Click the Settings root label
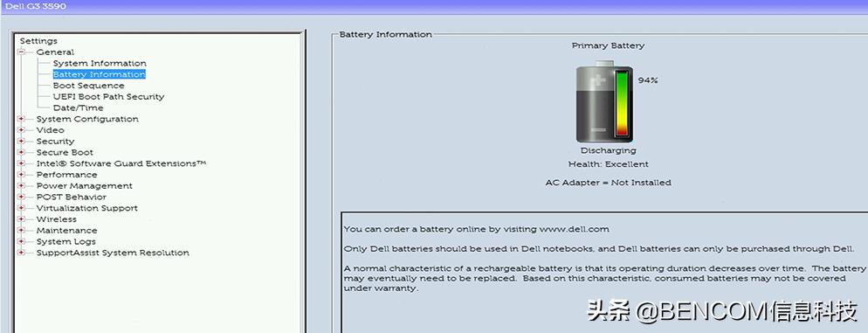 (x=38, y=41)
